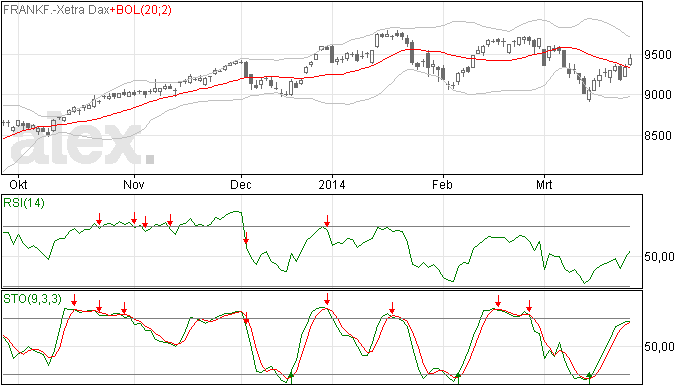This screenshot has height=387, width=690.
Task: Select the FRANKF.-Xetra Dax chart title
Action: tap(56, 10)
